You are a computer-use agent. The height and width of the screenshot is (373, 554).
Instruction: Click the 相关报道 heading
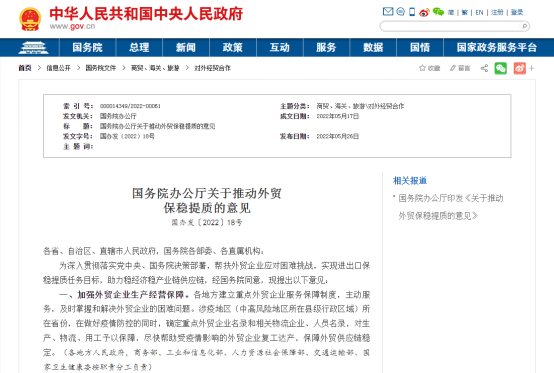point(410,180)
